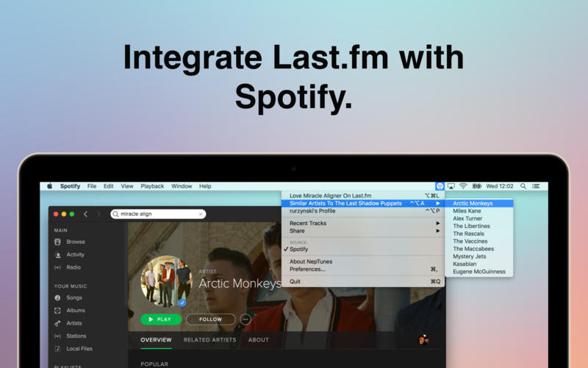Expand the Share submenu arrow

[x=437, y=231]
